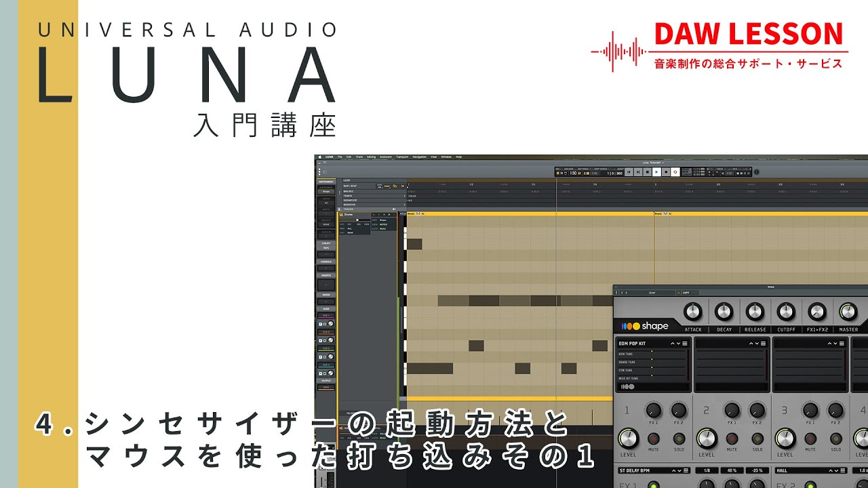Solo Shape layer 2

(x=757, y=439)
